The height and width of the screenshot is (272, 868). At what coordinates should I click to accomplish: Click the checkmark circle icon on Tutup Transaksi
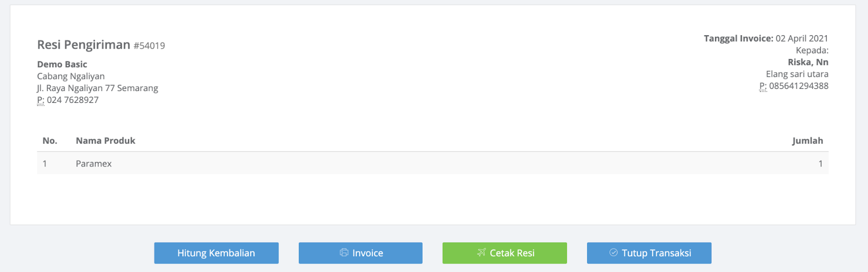[x=614, y=252]
